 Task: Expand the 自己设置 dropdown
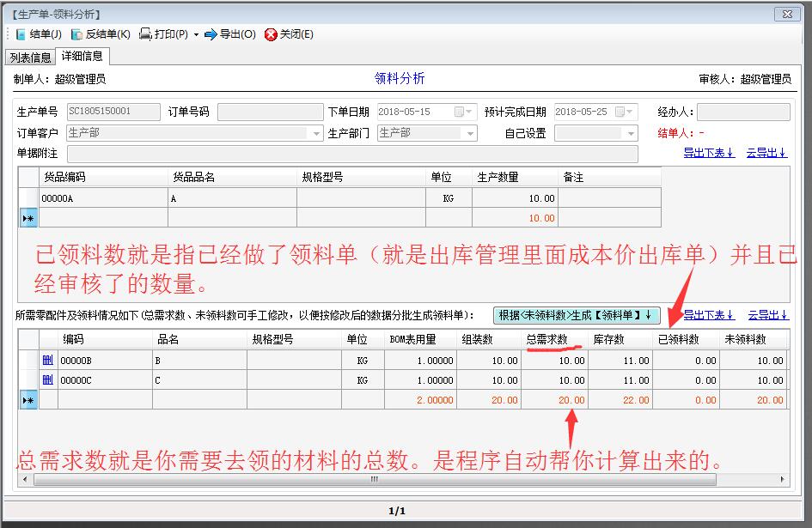tap(632, 134)
